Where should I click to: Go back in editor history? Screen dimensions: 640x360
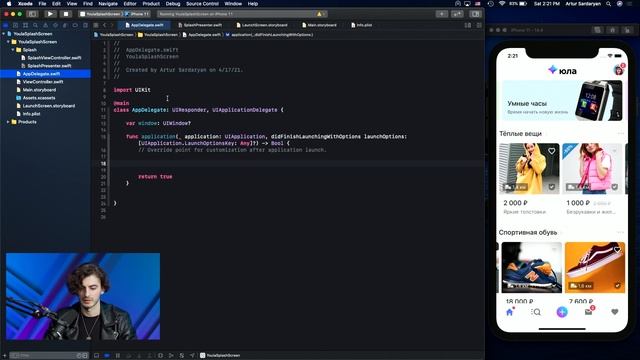pos(104,25)
